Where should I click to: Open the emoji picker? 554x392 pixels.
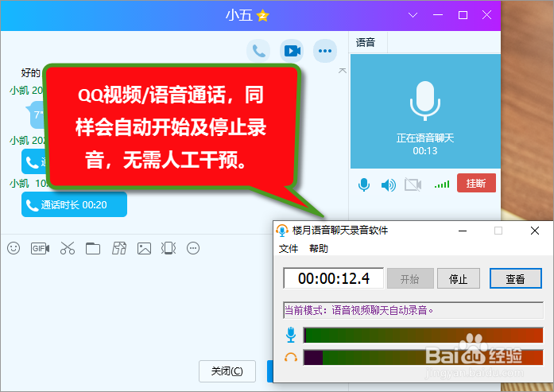(x=14, y=248)
